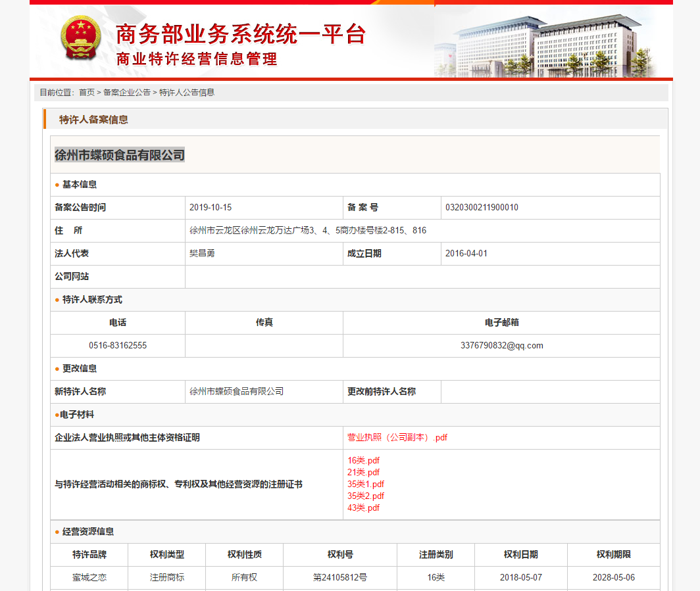Screen dimensions: 700x591
Task: Click trademark number 第24105812号
Action: pyautogui.click(x=340, y=578)
